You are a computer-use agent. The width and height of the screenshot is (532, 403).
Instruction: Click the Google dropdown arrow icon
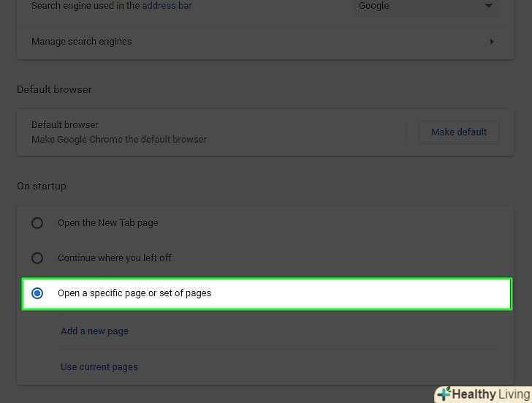[488, 5]
